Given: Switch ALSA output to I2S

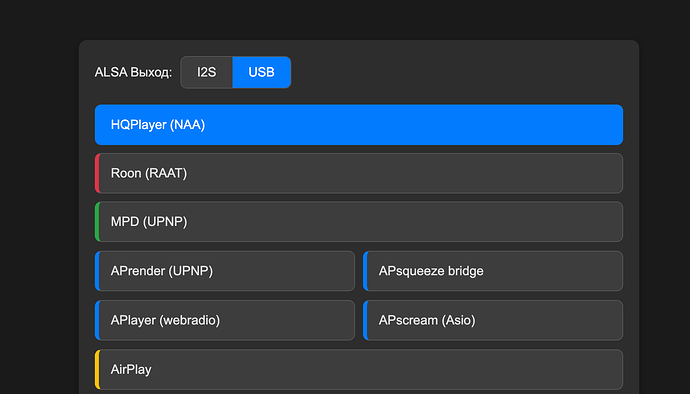Looking at the screenshot, I should click(x=206, y=72).
